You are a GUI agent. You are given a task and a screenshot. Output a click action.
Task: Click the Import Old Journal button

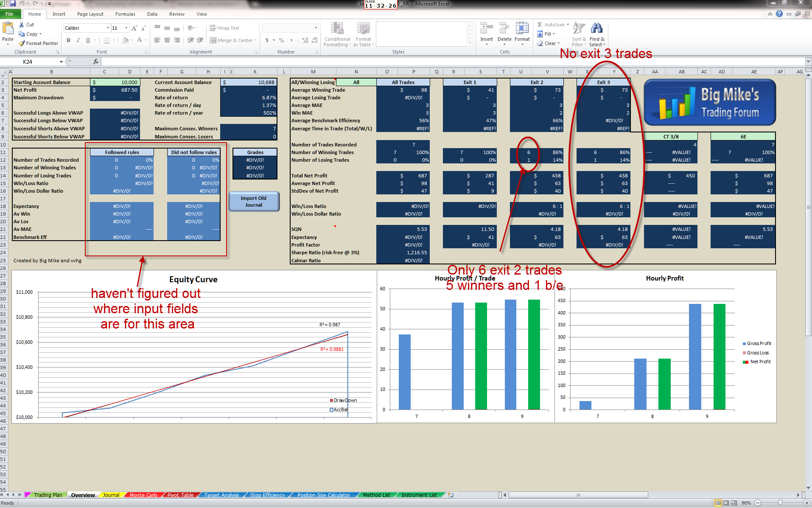tap(254, 202)
